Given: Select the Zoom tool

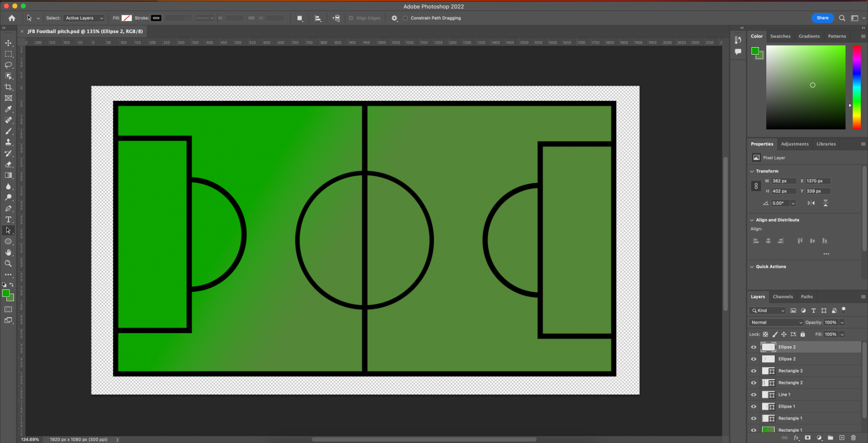Looking at the screenshot, I should (x=8, y=263).
